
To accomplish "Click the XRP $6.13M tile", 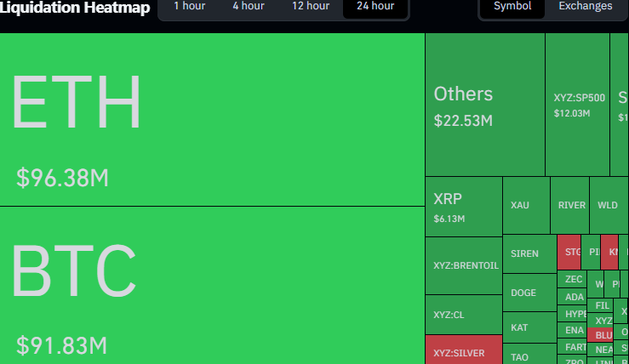I will click(463, 207).
